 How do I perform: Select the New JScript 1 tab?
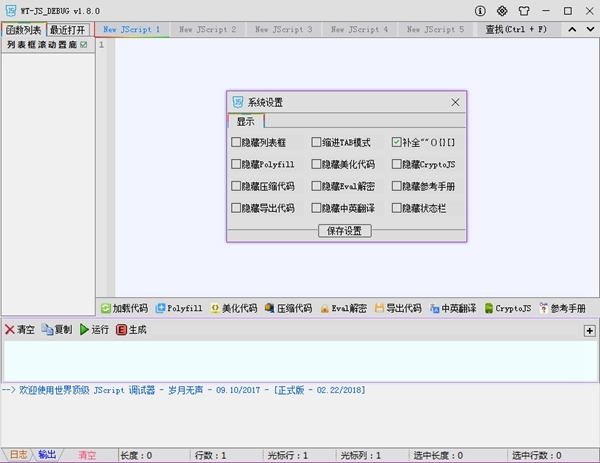point(132,29)
